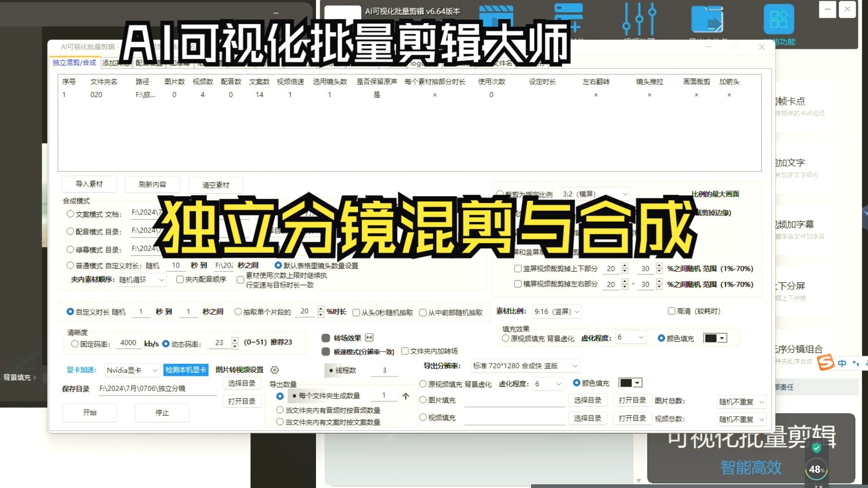Open 素材比例 9:16（竖屏）dropdown

[557, 312]
